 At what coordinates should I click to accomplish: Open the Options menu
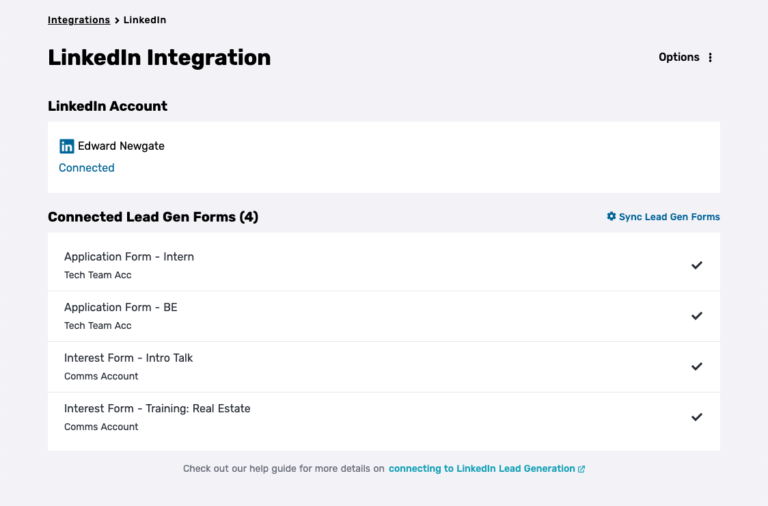pos(685,57)
